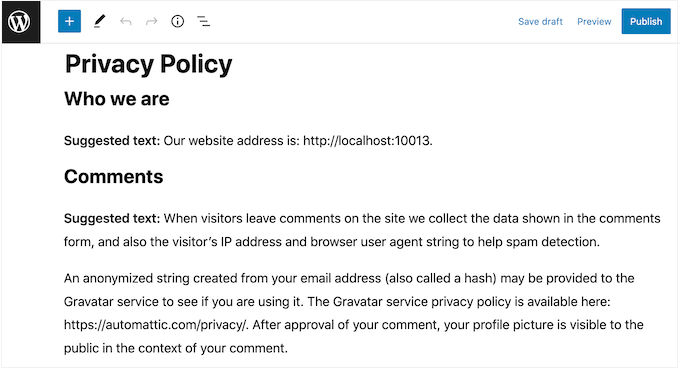Redo the last undone change
Screen dimensions: 680x370
tap(151, 21)
